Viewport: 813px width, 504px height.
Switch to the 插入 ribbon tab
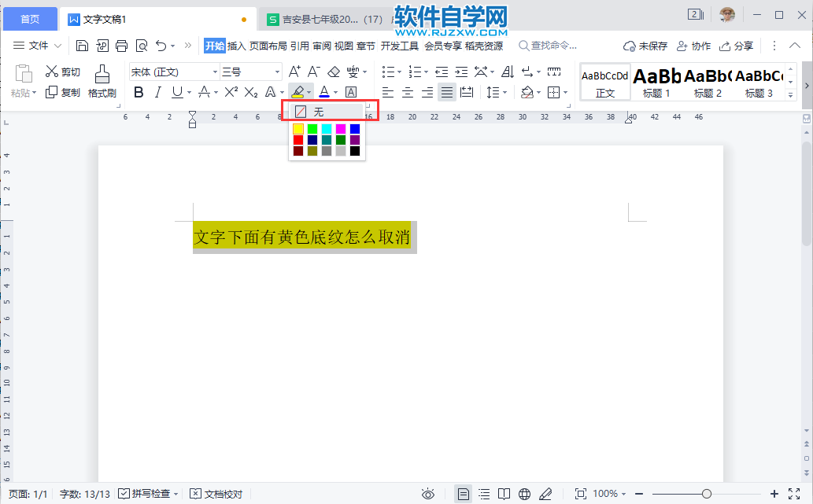tap(238, 46)
